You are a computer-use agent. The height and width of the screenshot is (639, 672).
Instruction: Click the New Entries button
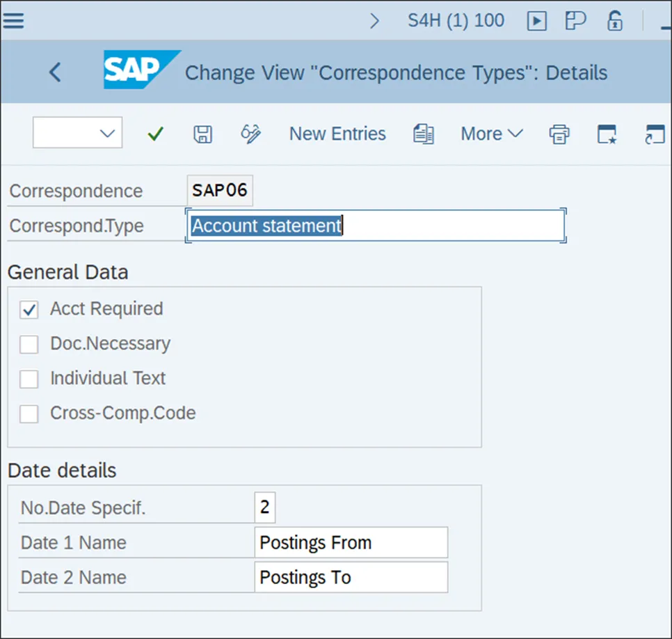click(337, 134)
